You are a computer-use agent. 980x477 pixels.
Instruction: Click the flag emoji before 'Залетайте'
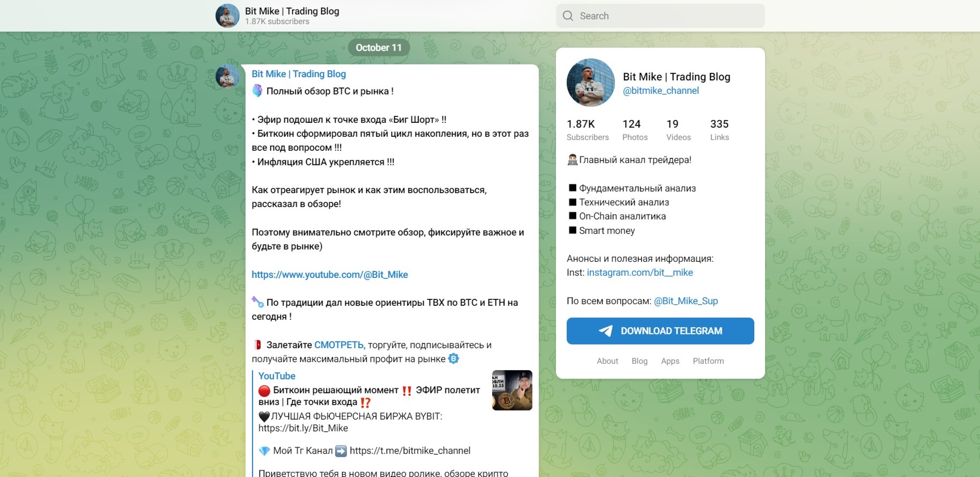257,344
